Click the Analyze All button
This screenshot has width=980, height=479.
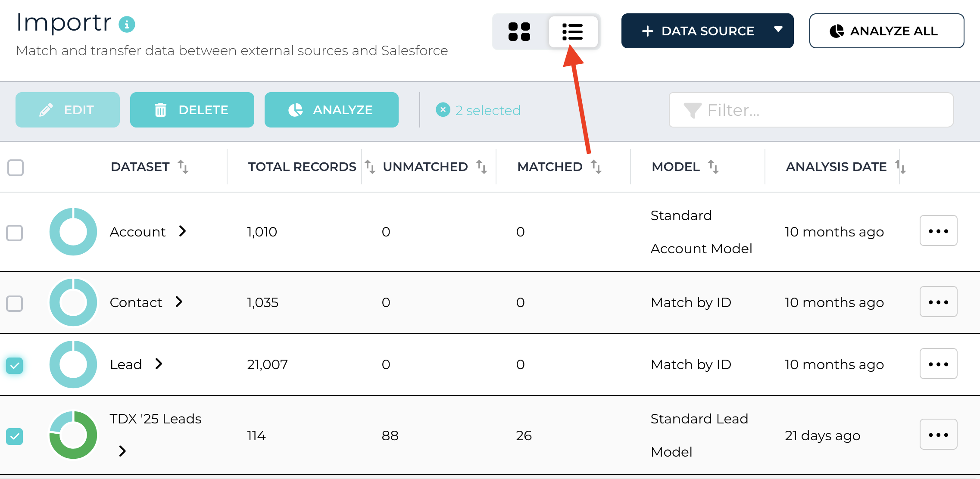886,31
